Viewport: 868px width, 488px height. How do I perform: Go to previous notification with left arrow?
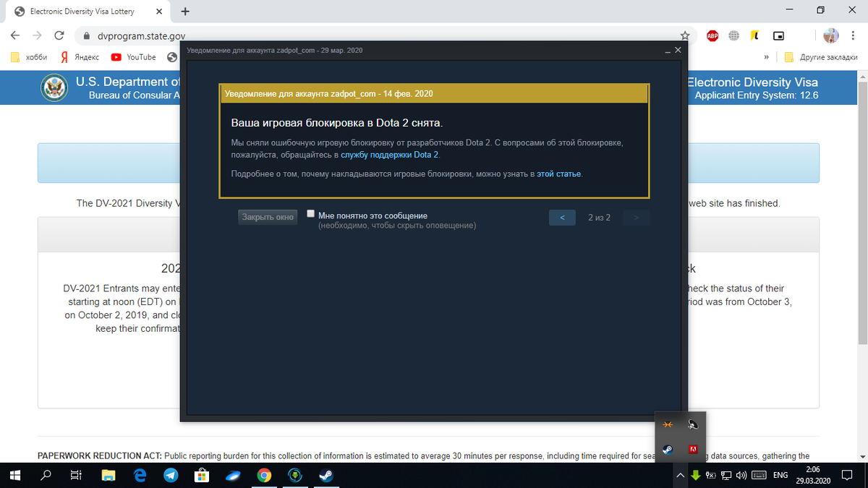tap(562, 217)
